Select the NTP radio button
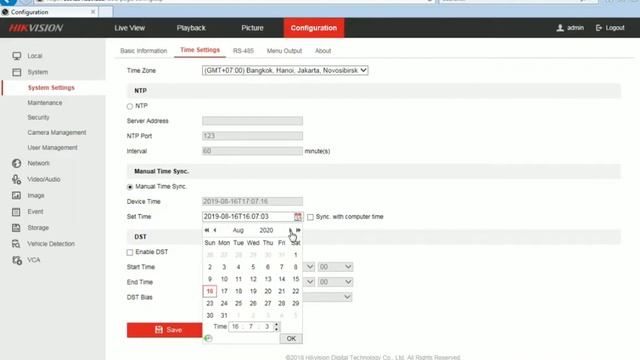 click(x=130, y=106)
